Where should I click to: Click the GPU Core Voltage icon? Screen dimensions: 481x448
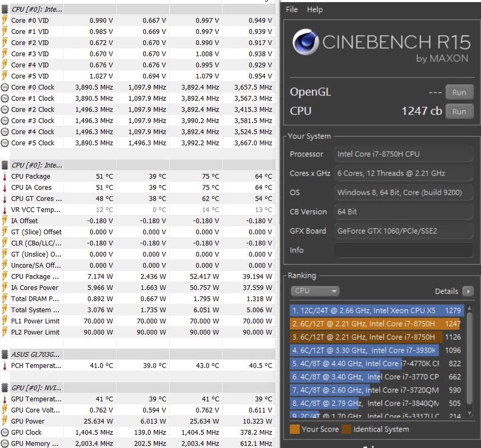[x=5, y=410]
